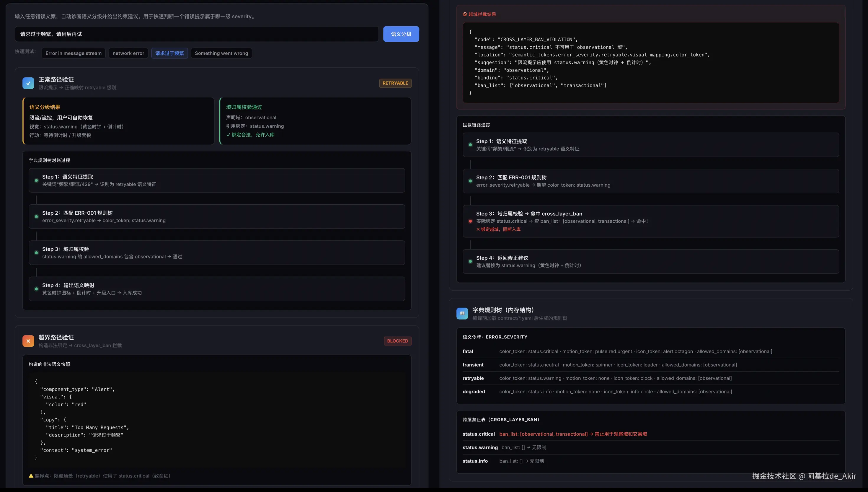Click the red X beside 绑定越域，阻断入库
The width and height of the screenshot is (868, 492).
pos(478,229)
